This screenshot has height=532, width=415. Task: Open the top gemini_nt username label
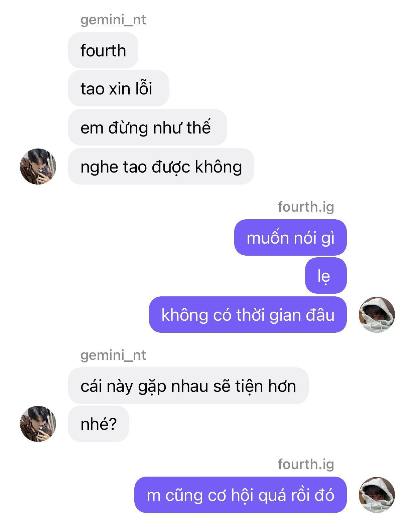tap(113, 20)
